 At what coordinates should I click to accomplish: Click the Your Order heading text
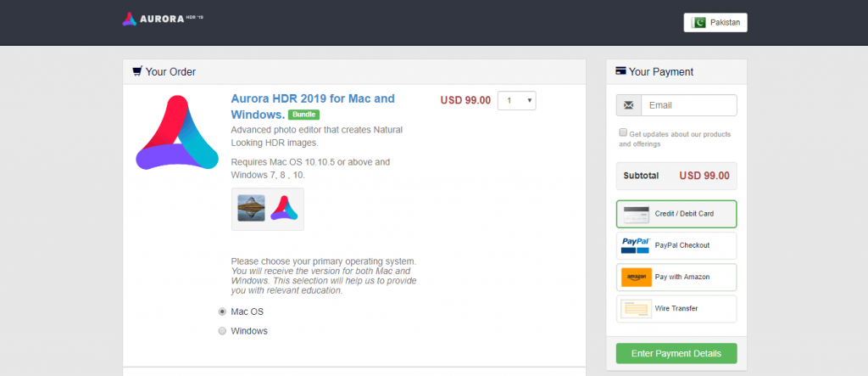[x=170, y=71]
